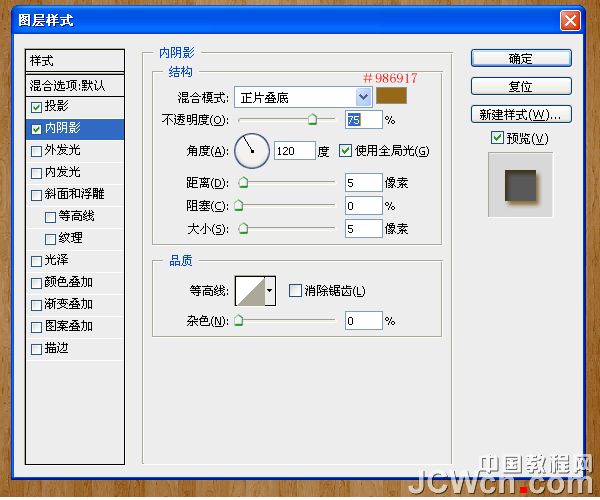Click the brown shadow color swatch
The image size is (600, 500).
pyautogui.click(x=391, y=96)
